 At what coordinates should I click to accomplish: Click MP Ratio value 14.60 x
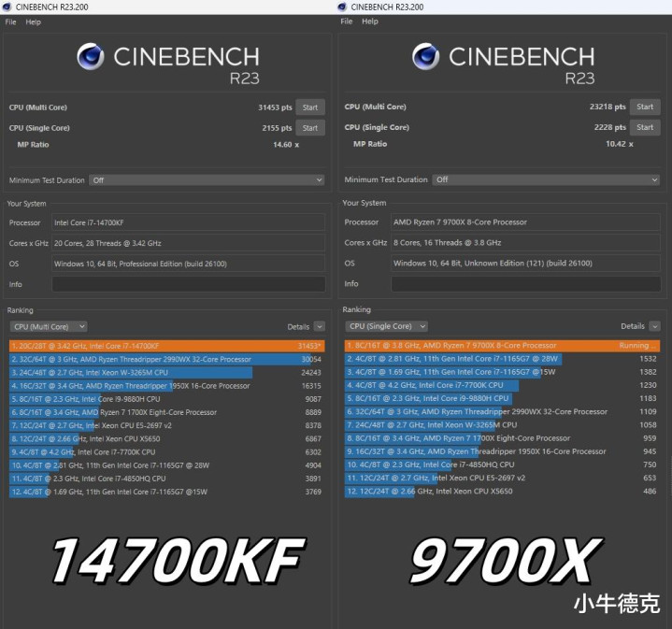(x=286, y=145)
